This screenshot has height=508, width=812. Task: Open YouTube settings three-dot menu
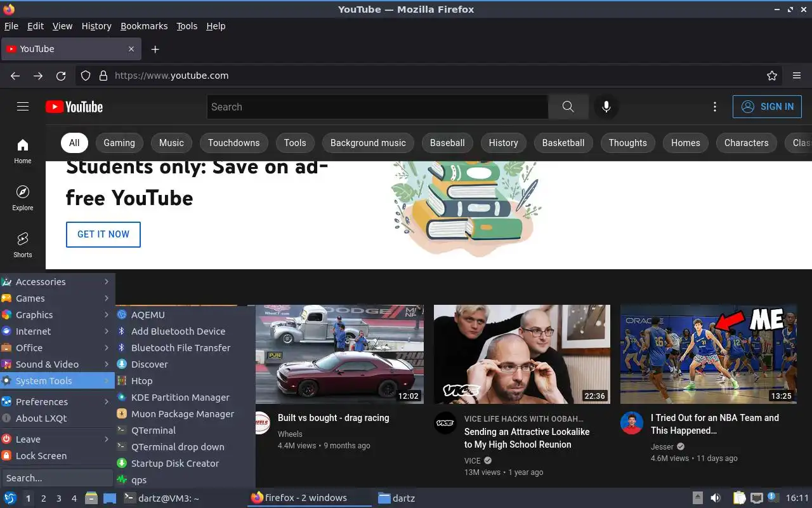point(715,107)
